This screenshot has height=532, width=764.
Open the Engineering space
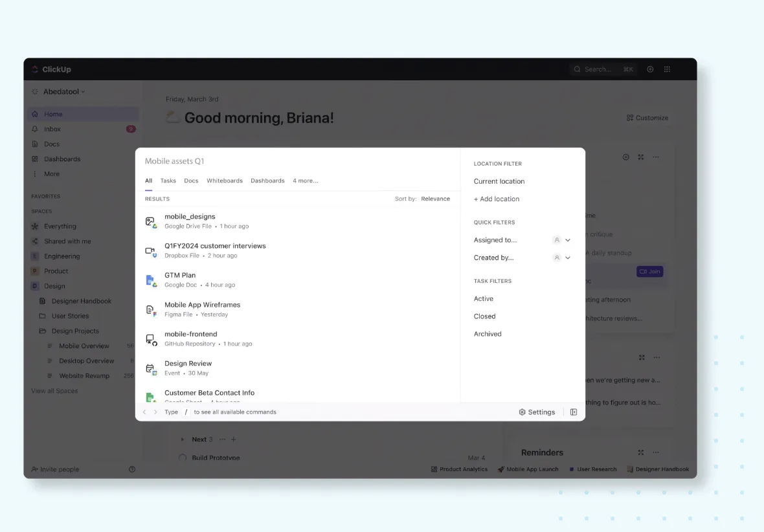pyautogui.click(x=62, y=256)
